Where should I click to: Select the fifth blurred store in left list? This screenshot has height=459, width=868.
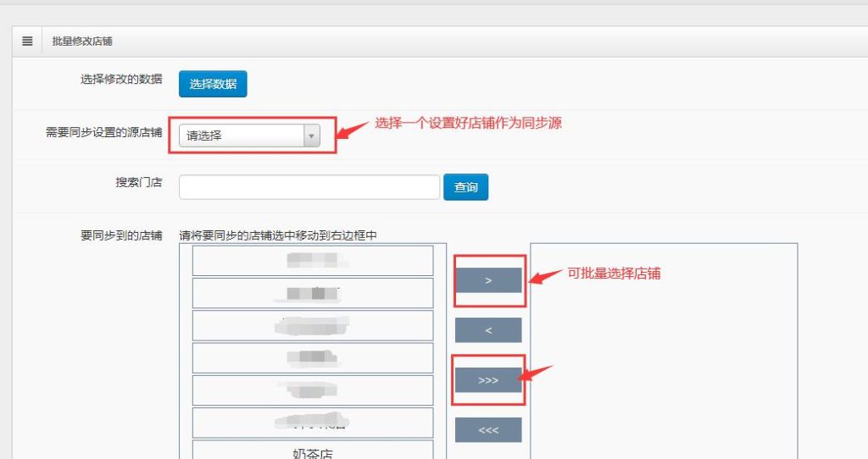pyautogui.click(x=313, y=390)
